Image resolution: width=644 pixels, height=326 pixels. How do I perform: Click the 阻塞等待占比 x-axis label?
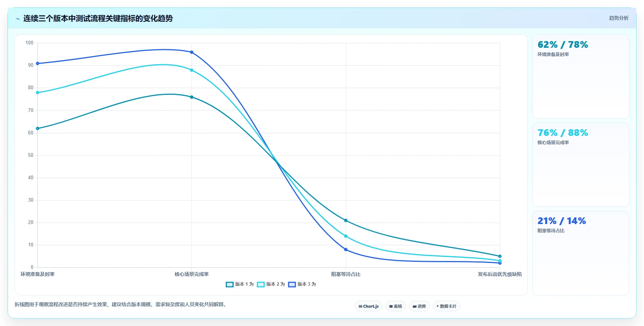pos(346,274)
